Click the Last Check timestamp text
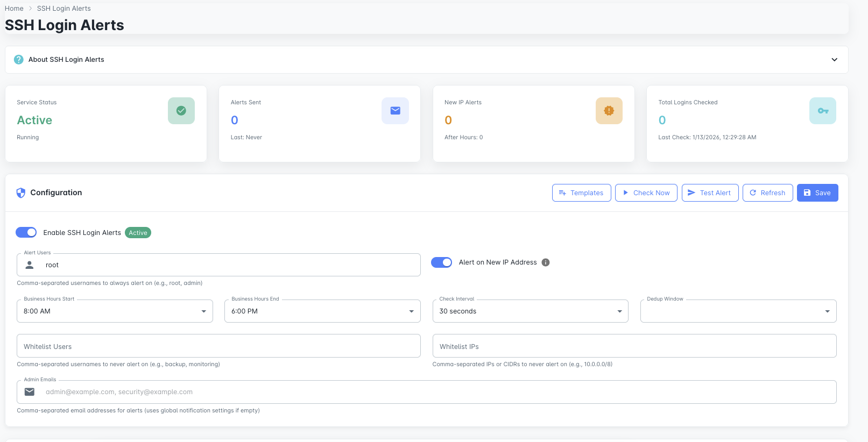Image resolution: width=868 pixels, height=442 pixels. (x=707, y=138)
